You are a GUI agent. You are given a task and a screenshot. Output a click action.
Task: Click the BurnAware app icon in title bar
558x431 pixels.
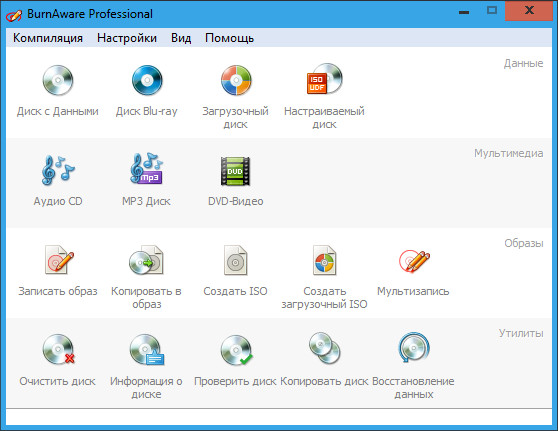[14, 15]
